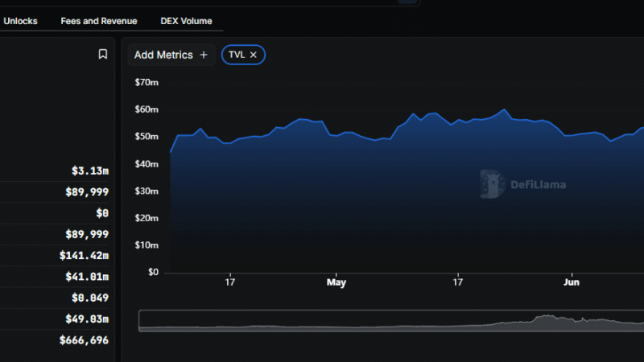Click the $49.03m value
This screenshot has width=644, height=362.
[87, 319]
